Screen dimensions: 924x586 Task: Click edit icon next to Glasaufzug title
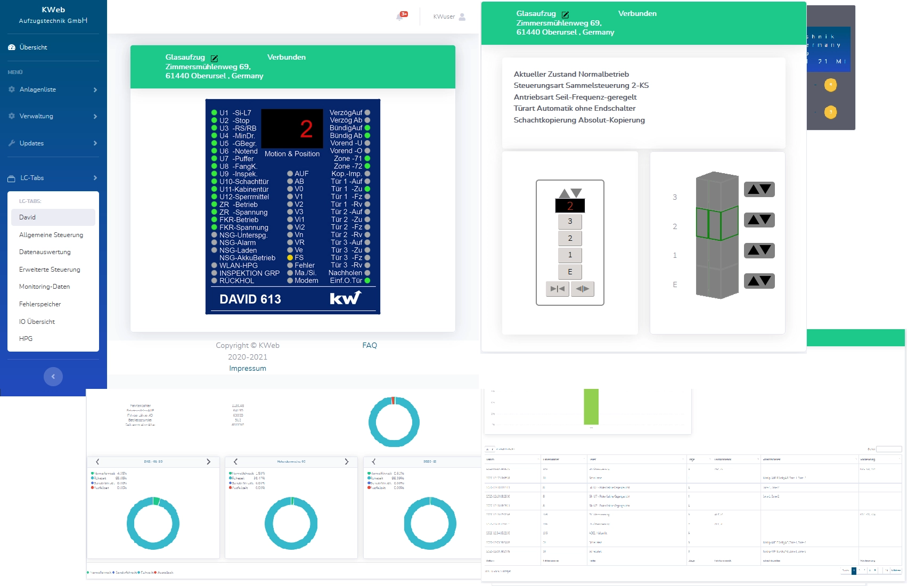point(214,58)
